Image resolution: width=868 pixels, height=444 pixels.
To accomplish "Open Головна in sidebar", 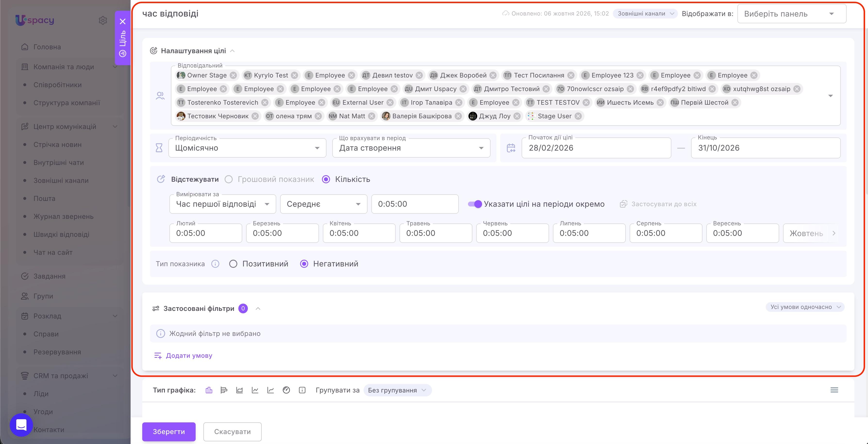I will [x=47, y=47].
